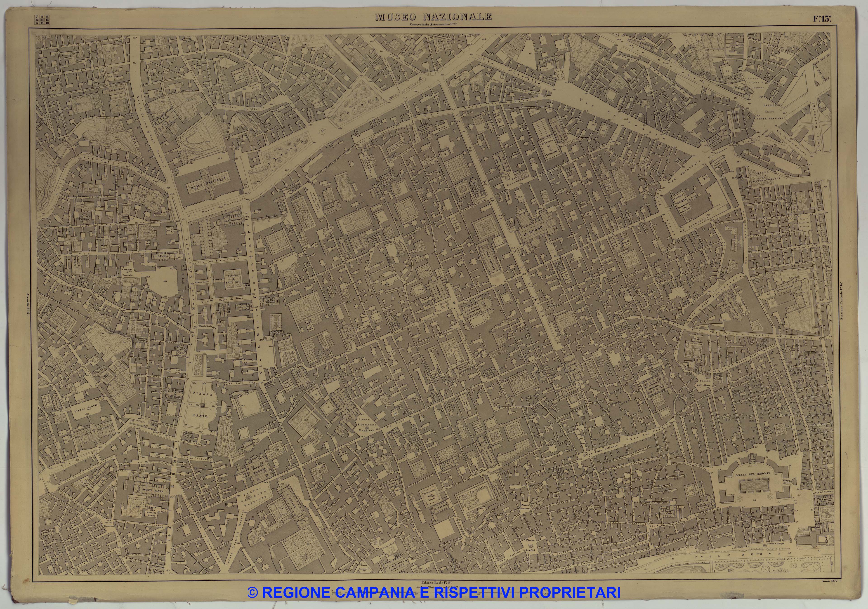This screenshot has width=868, height=609.
Task: Click the "Osservatorio Astronomico" adjoining sheet note
Action: pyautogui.click(x=433, y=25)
